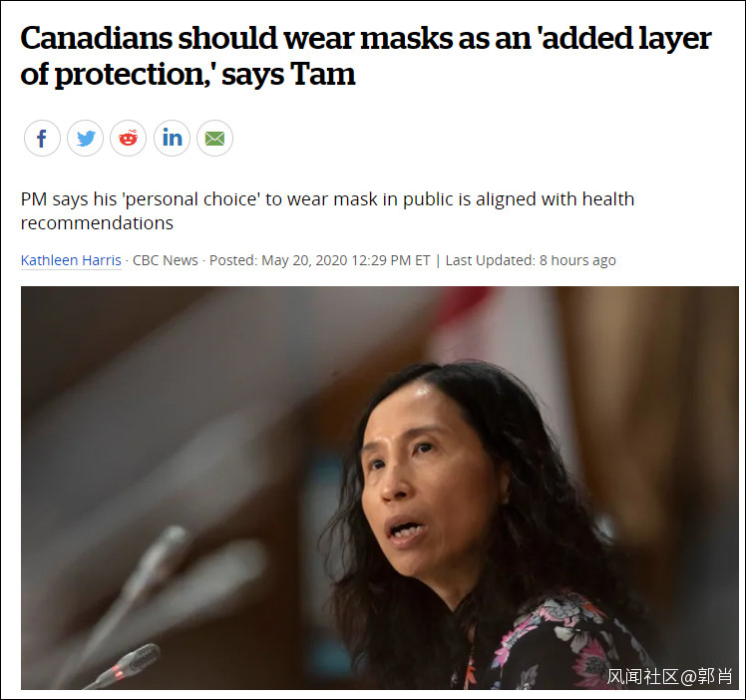The height and width of the screenshot is (700, 746).
Task: Click the headline about Canadians wearing masks
Action: point(365,56)
